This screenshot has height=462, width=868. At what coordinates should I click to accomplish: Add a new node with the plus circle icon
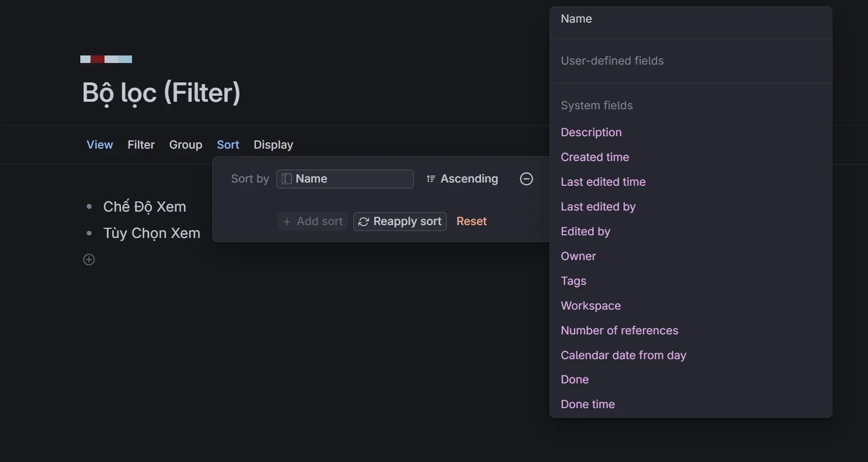click(89, 260)
